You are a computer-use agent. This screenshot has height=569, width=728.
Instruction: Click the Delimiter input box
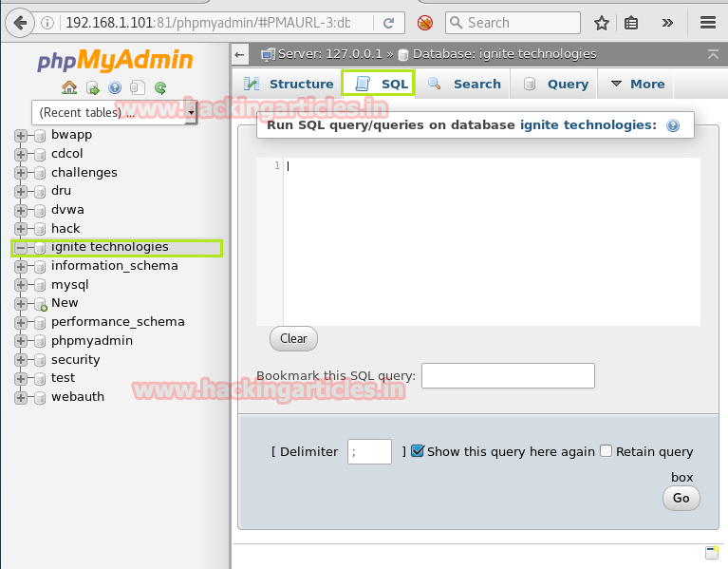coord(369,451)
